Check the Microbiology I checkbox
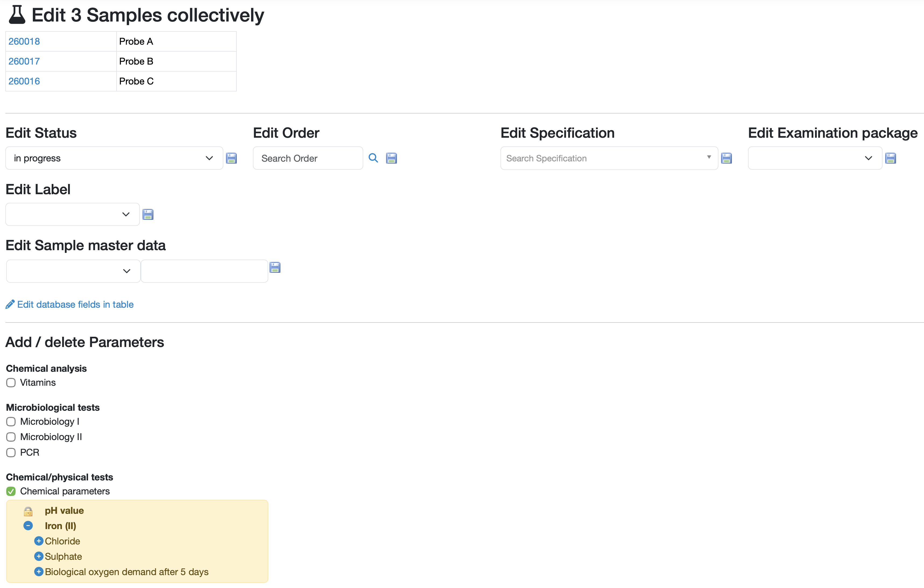This screenshot has height=588, width=924. point(11,422)
